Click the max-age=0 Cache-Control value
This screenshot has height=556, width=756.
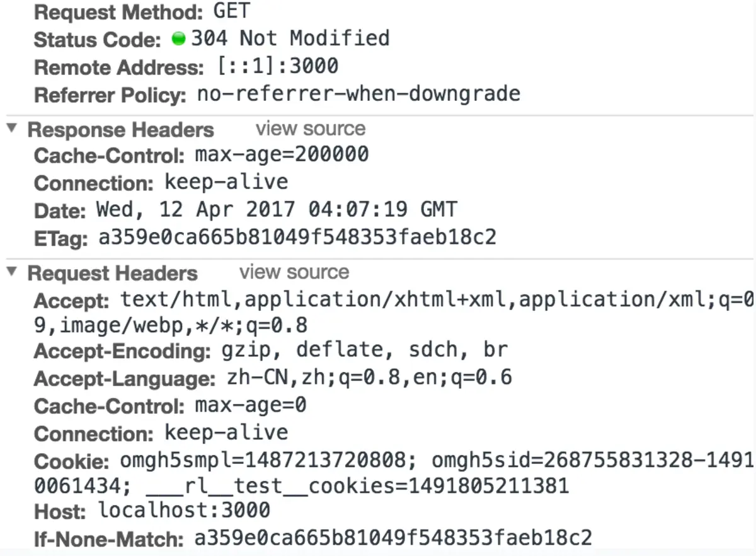251,404
